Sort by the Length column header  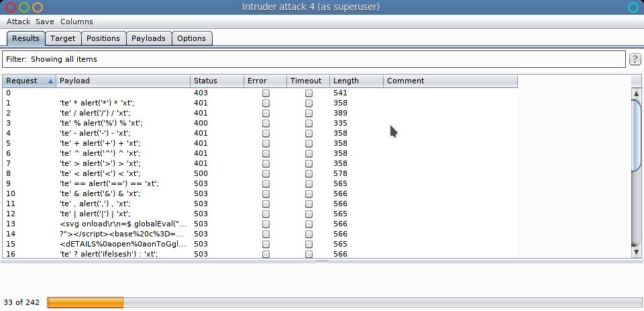point(356,81)
